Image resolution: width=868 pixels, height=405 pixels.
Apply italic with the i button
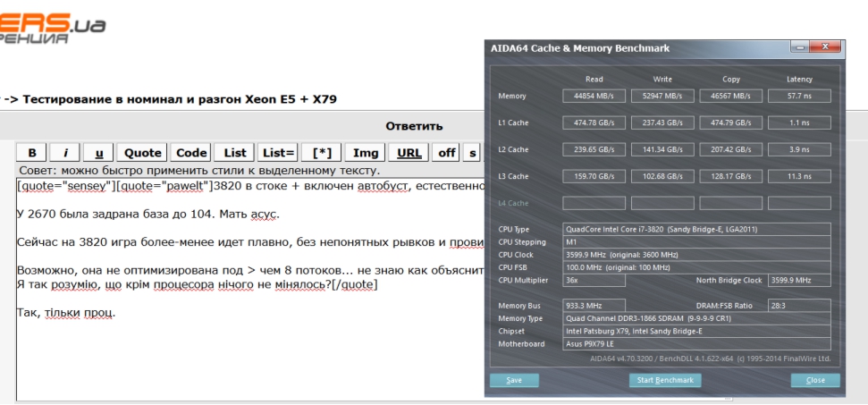(64, 153)
